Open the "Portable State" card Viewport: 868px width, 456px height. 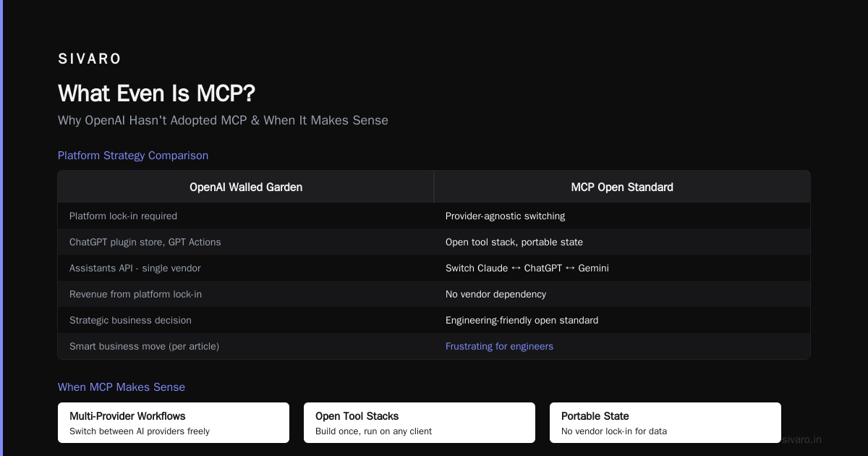(x=665, y=423)
